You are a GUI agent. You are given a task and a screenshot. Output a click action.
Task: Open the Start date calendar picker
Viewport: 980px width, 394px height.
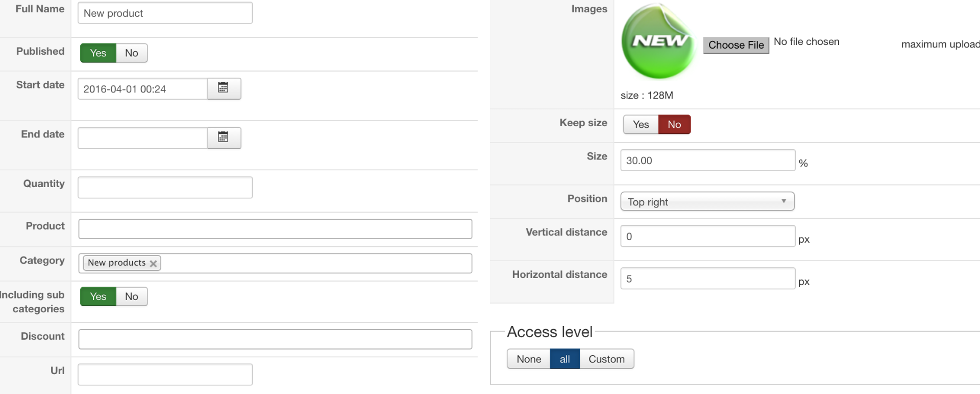(x=224, y=88)
